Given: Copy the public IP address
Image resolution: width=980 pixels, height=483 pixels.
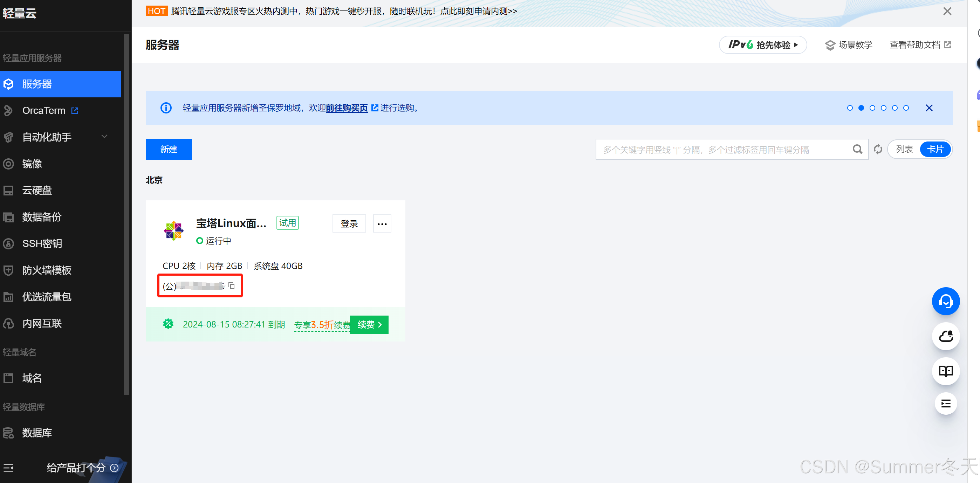Looking at the screenshot, I should coord(232,285).
